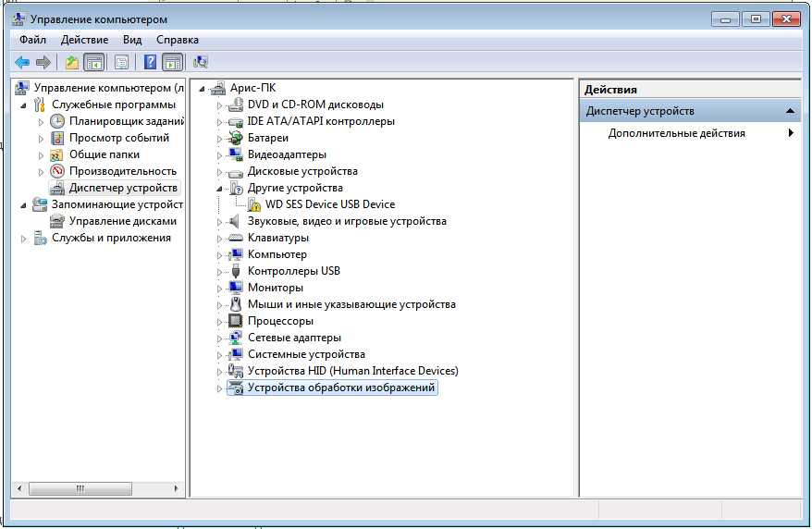Expand Устройства обработки изображений node
This screenshot has width=812, height=529.
[x=219, y=388]
